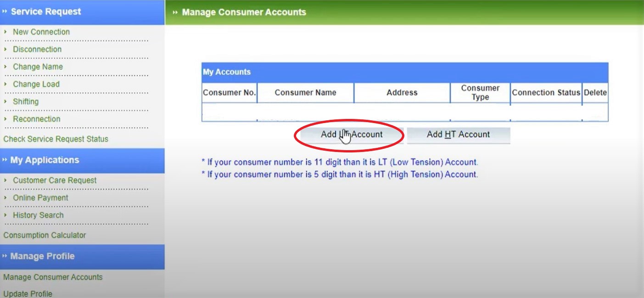Click the Add HT Account button
The image size is (644, 298).
(x=458, y=135)
